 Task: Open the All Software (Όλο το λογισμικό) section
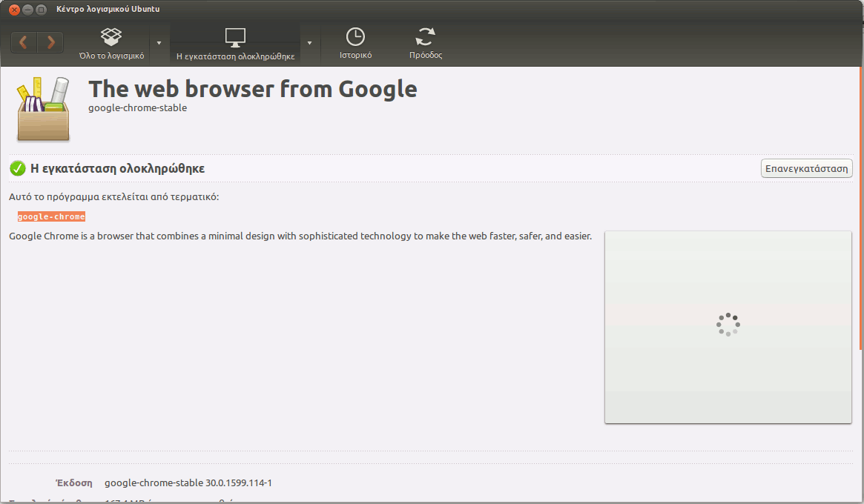111,44
